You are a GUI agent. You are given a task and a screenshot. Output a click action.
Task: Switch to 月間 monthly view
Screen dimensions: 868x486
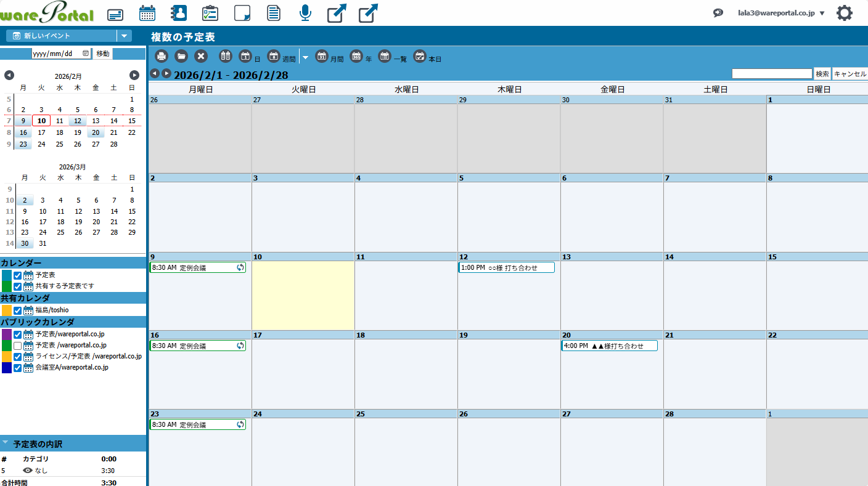coord(329,57)
